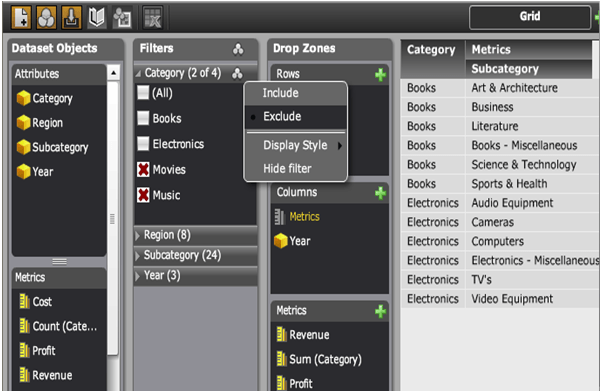Click the Science & Technology cell

(x=532, y=165)
